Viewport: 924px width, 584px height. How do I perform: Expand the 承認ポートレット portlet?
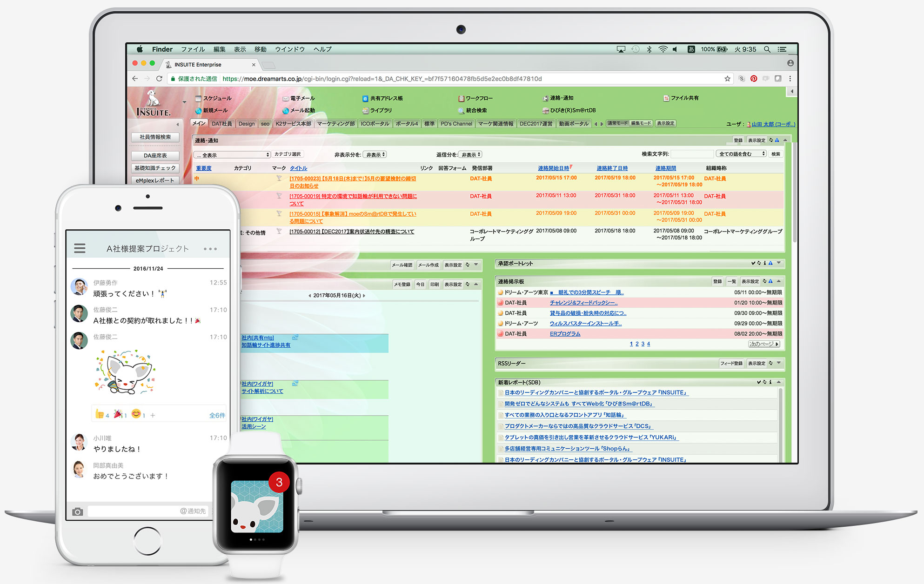[779, 263]
